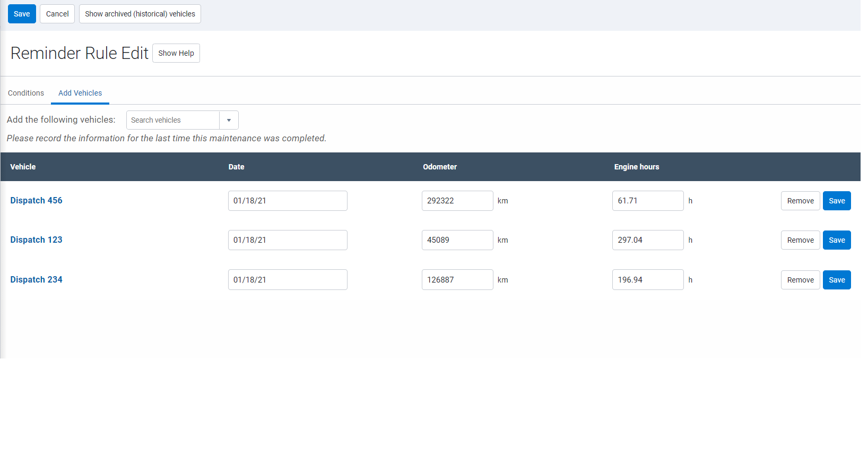Click odometer field showing 45089
The width and height of the screenshot is (868, 461).
coord(457,240)
